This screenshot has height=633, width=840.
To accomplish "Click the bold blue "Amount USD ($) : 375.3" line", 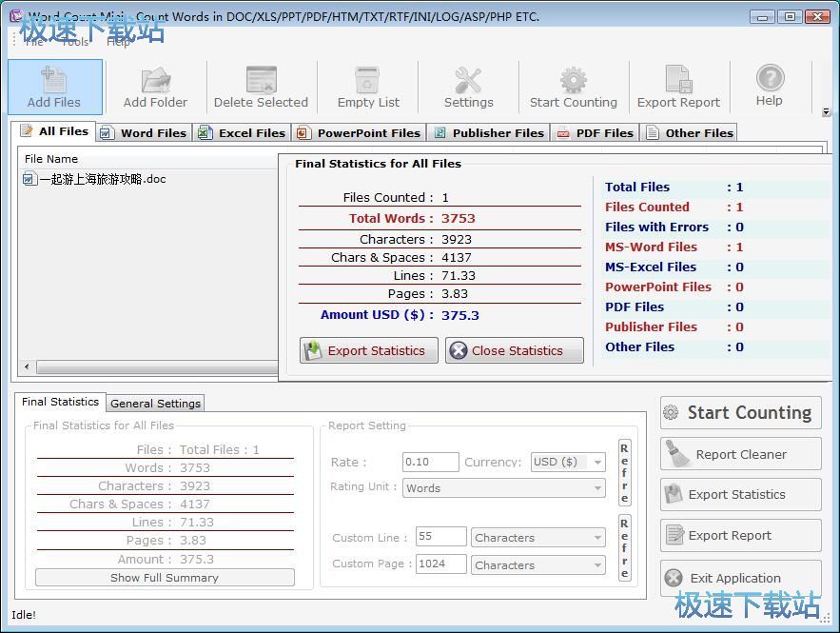I will (400, 315).
